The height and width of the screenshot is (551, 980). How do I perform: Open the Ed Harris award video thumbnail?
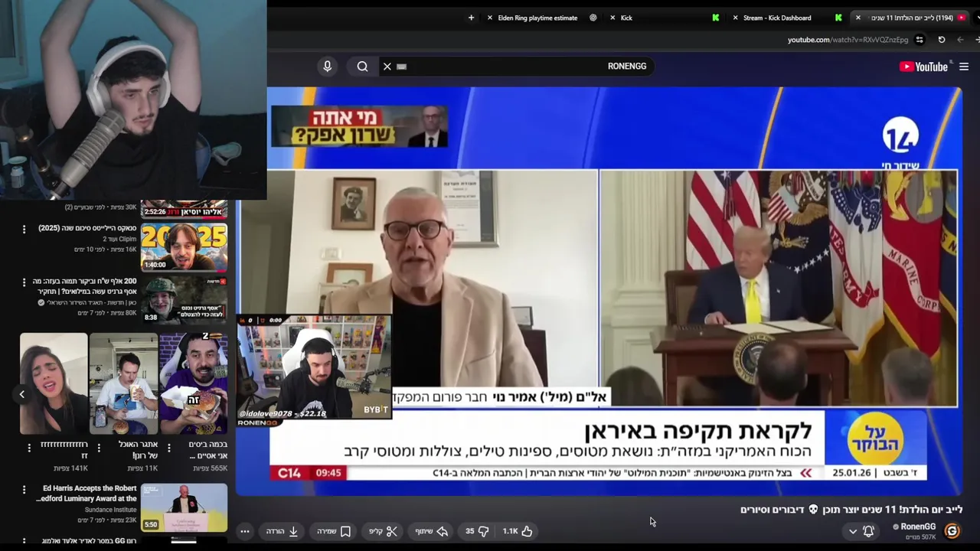[184, 507]
